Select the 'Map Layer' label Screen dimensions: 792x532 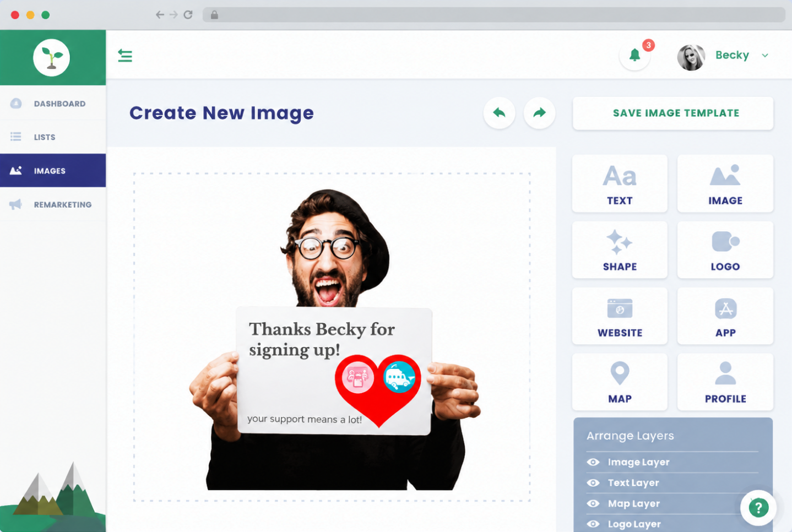tap(634, 503)
